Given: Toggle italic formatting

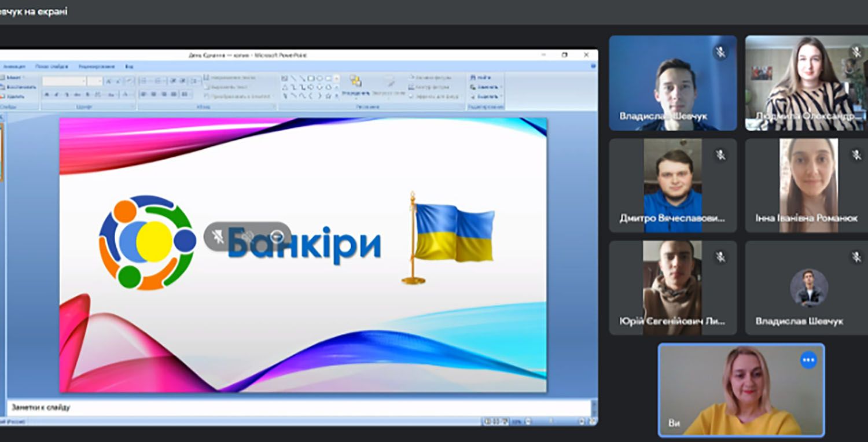Looking at the screenshot, I should pyautogui.click(x=57, y=94).
